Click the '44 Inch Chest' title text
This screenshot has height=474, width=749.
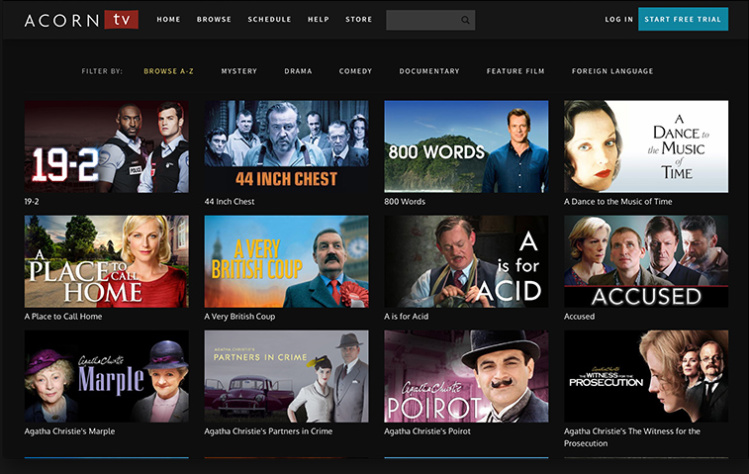coord(229,202)
